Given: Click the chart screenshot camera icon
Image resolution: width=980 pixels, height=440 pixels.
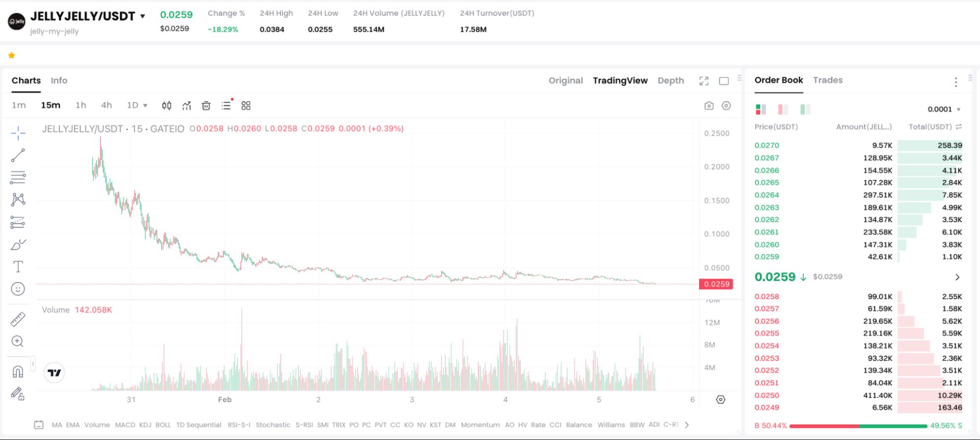Looking at the screenshot, I should 709,105.
